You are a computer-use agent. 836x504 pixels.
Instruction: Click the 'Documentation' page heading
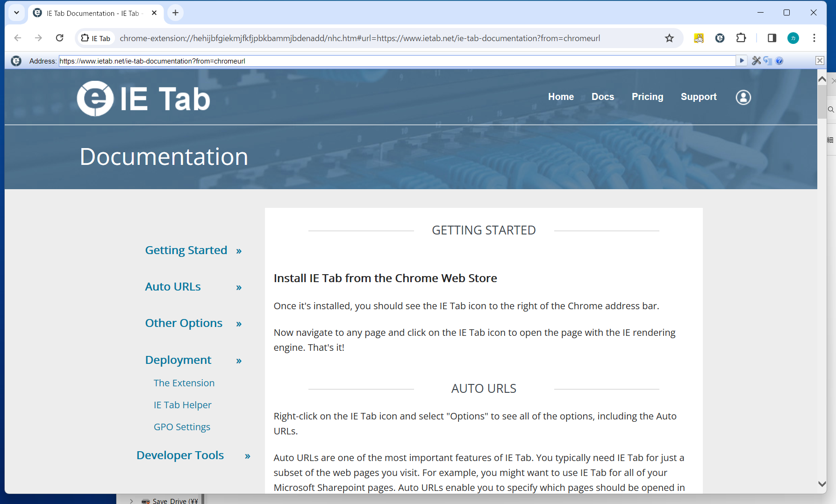click(x=164, y=156)
